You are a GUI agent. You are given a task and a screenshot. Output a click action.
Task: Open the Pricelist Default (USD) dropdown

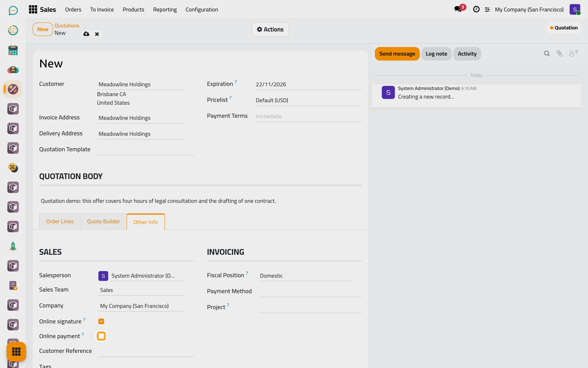tap(308, 100)
